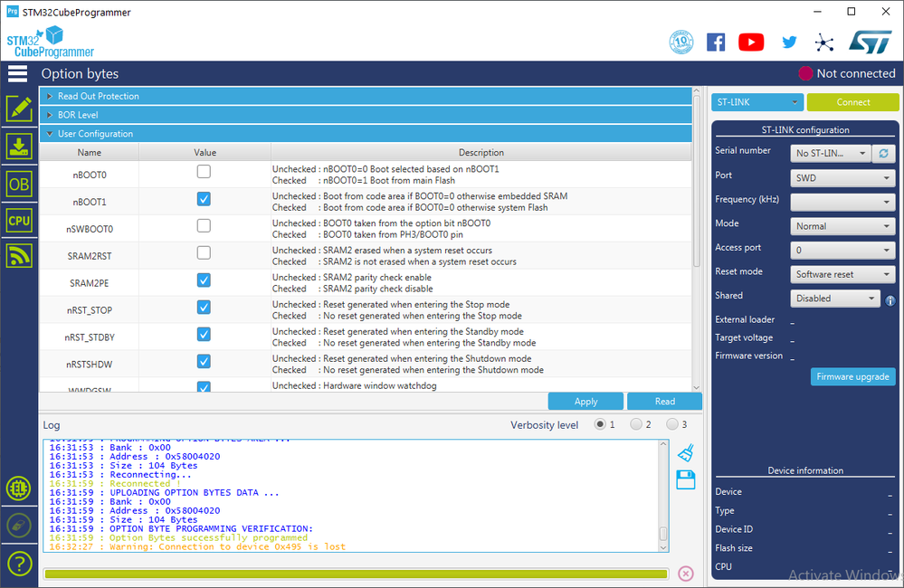Click the green progress bar

356,574
